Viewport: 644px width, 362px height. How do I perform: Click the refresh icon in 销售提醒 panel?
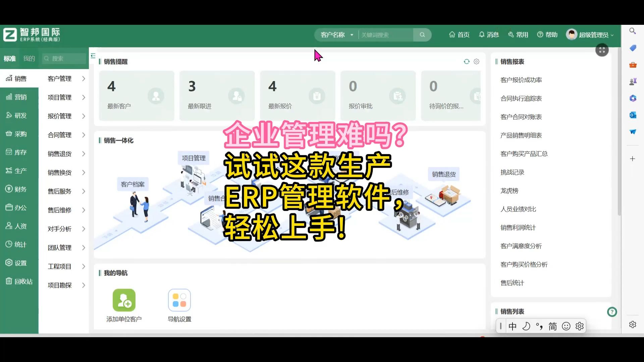pyautogui.click(x=467, y=61)
